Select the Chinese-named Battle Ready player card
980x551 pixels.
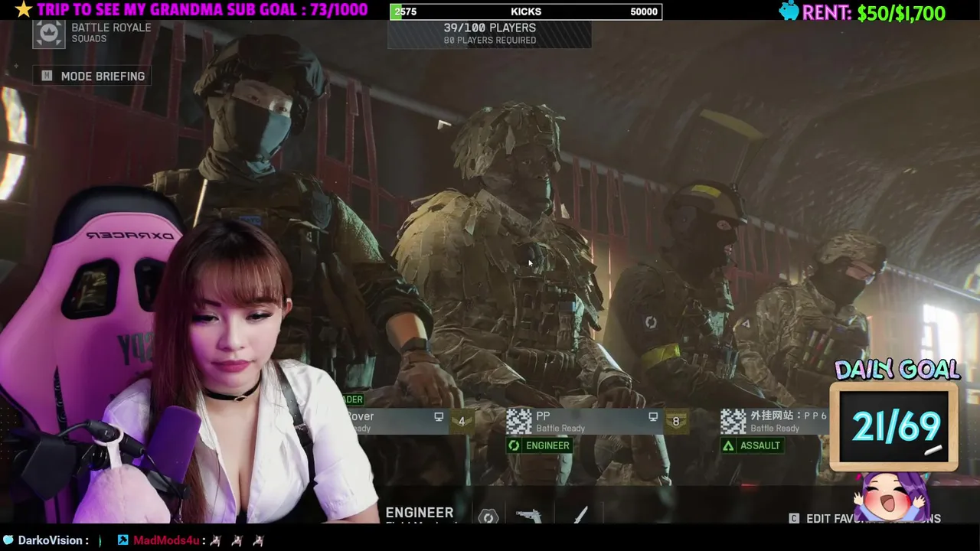774,421
